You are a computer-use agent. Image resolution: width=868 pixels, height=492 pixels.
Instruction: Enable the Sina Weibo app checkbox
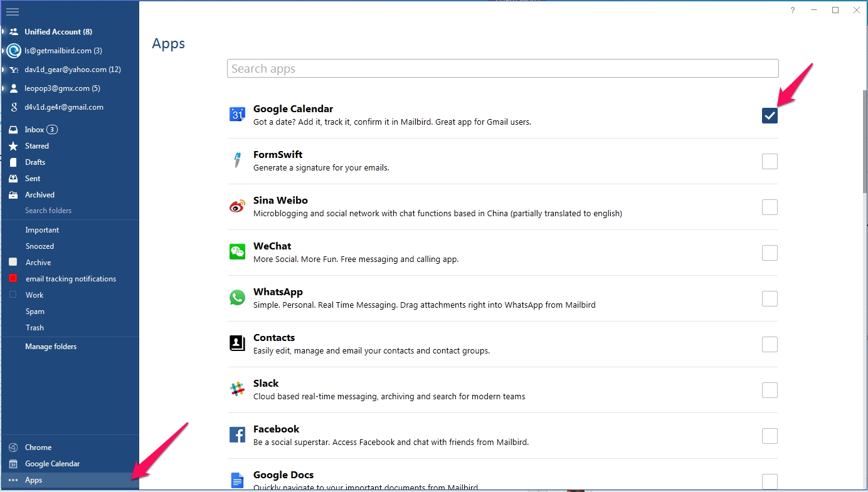pos(770,207)
